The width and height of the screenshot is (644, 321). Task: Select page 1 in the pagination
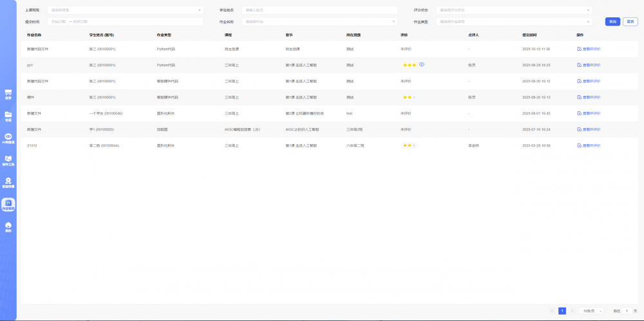tap(562, 311)
